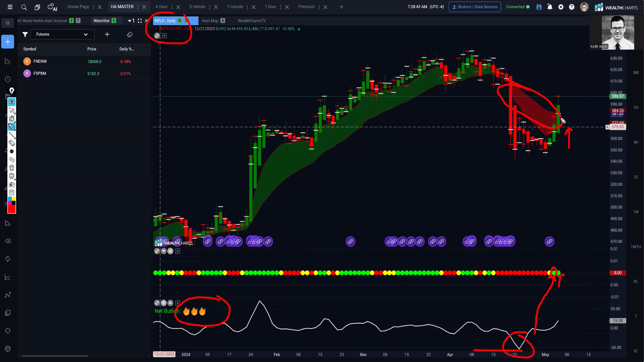Open the AI assistant icon in top bar
644x362 pixels.
coord(52,7)
